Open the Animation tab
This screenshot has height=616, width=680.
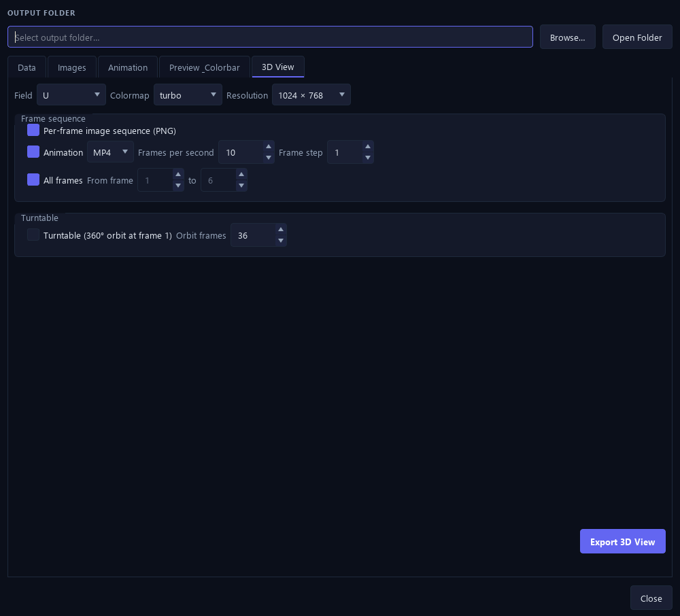point(128,67)
